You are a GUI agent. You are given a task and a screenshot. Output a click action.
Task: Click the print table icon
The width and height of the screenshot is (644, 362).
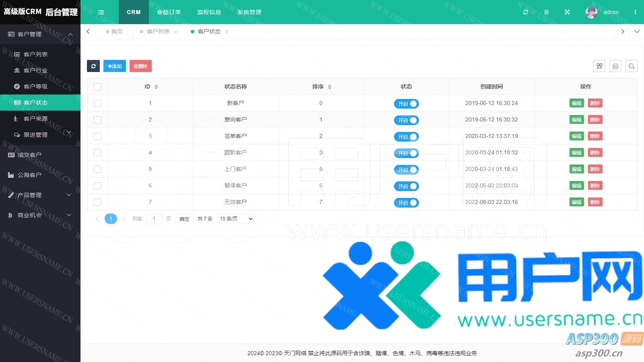[615, 66]
